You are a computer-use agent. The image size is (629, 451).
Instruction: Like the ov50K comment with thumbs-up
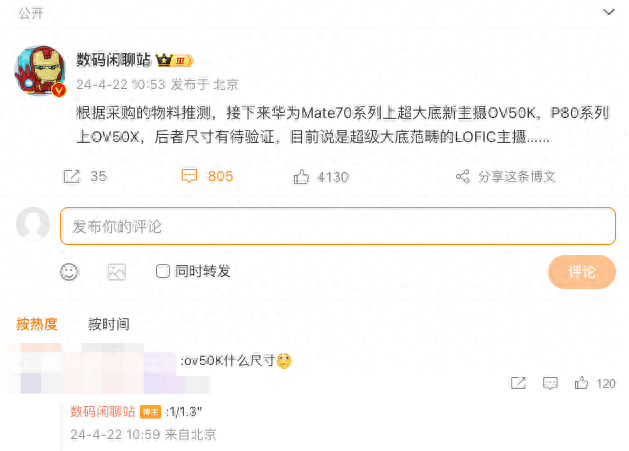581,383
